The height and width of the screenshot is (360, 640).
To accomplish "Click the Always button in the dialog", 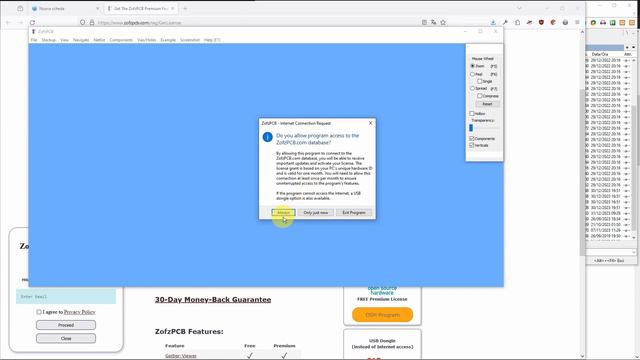I will (283, 213).
